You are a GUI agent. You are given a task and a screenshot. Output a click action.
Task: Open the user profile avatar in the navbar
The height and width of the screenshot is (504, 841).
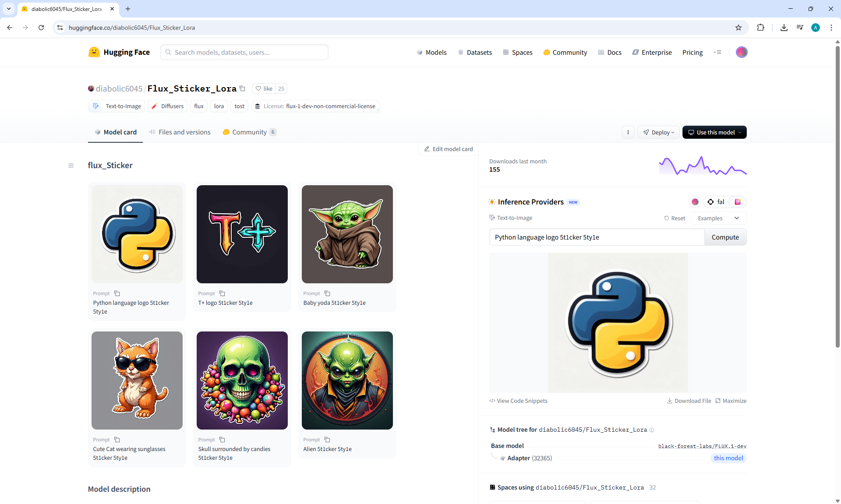coord(741,52)
